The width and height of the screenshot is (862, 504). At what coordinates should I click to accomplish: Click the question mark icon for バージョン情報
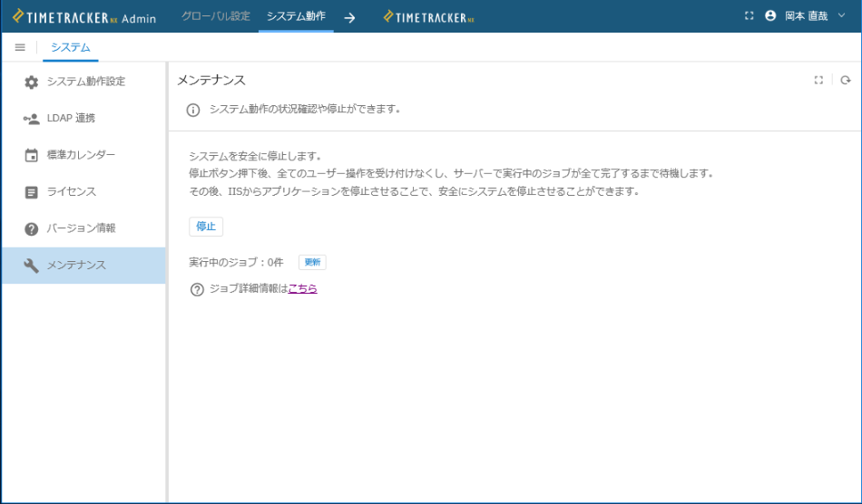coord(32,229)
